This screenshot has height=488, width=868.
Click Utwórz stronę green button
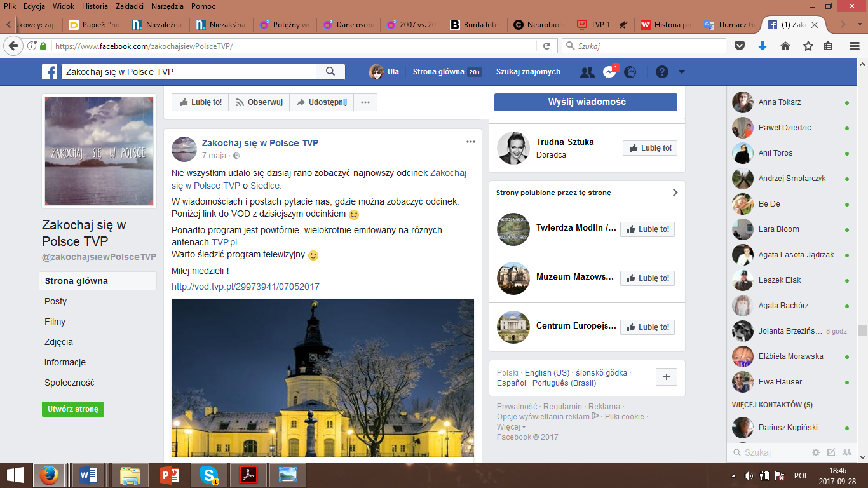click(x=73, y=409)
